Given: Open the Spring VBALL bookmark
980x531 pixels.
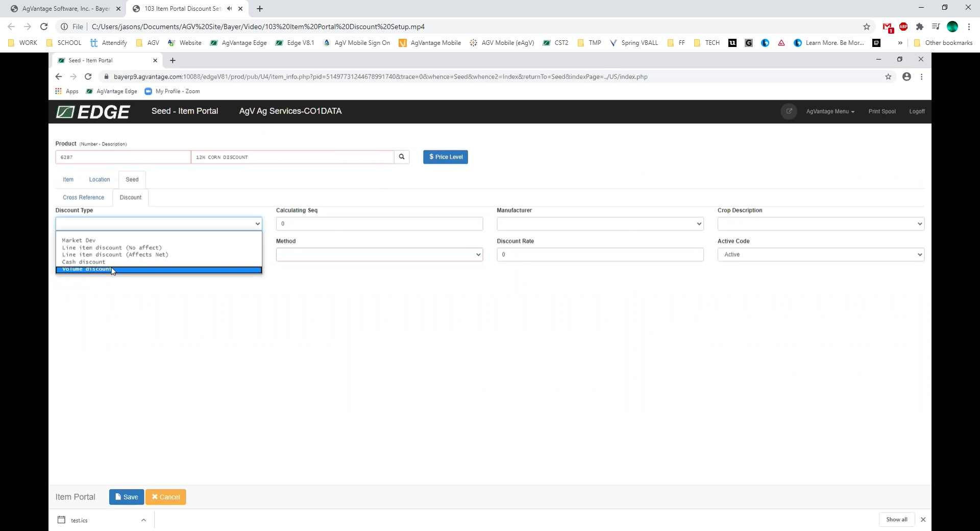Looking at the screenshot, I should [634, 43].
